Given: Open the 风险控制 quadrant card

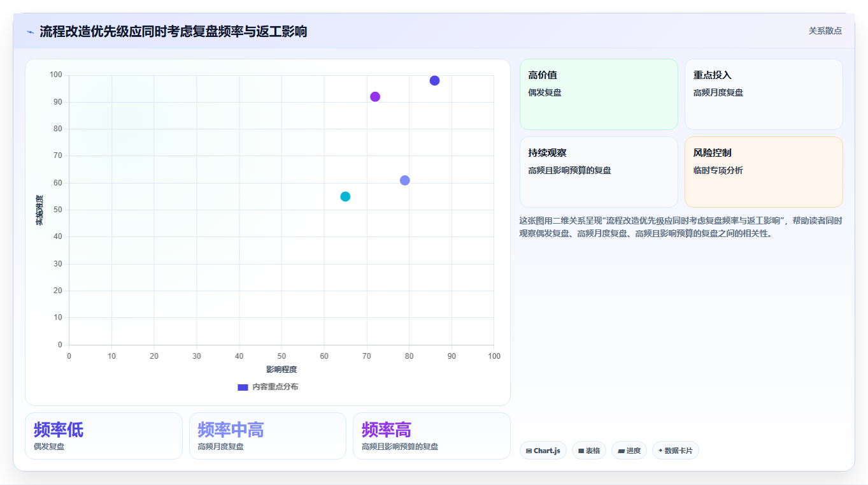Looking at the screenshot, I should [x=764, y=172].
